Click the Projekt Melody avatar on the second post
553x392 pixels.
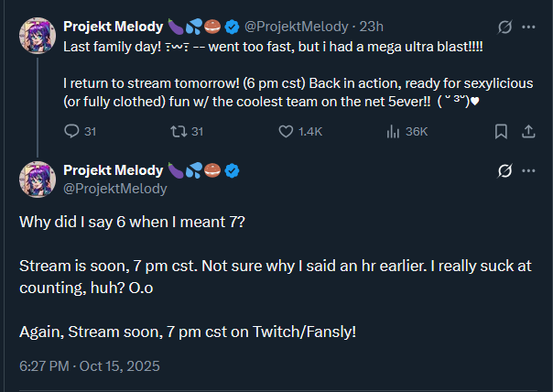(38, 179)
